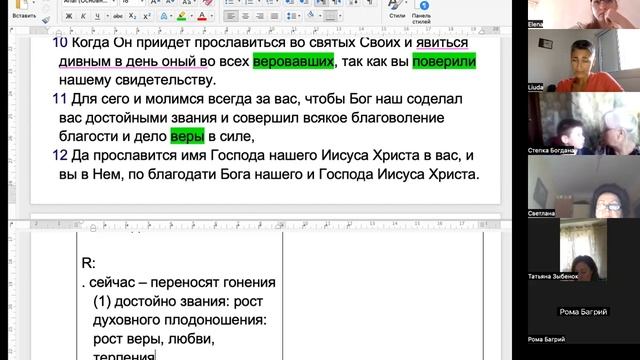Toggle bold Ж formatting
The height and width of the screenshot is (360, 640).
(x=69, y=16)
